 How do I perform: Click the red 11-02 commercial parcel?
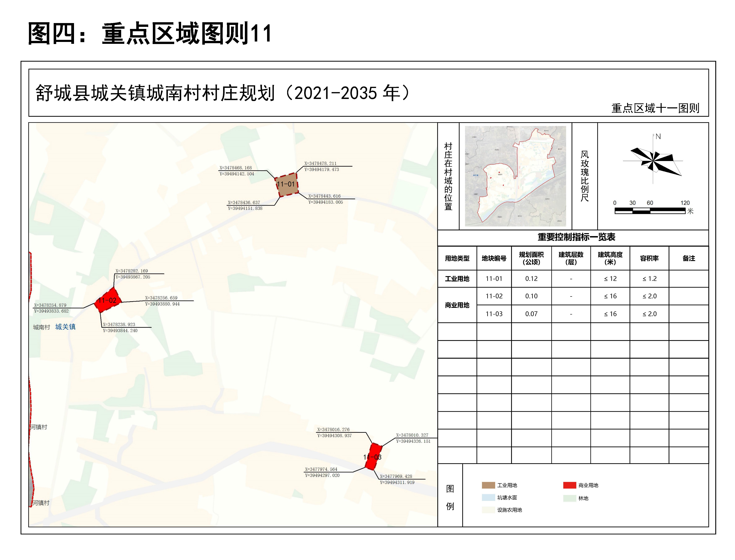[108, 300]
